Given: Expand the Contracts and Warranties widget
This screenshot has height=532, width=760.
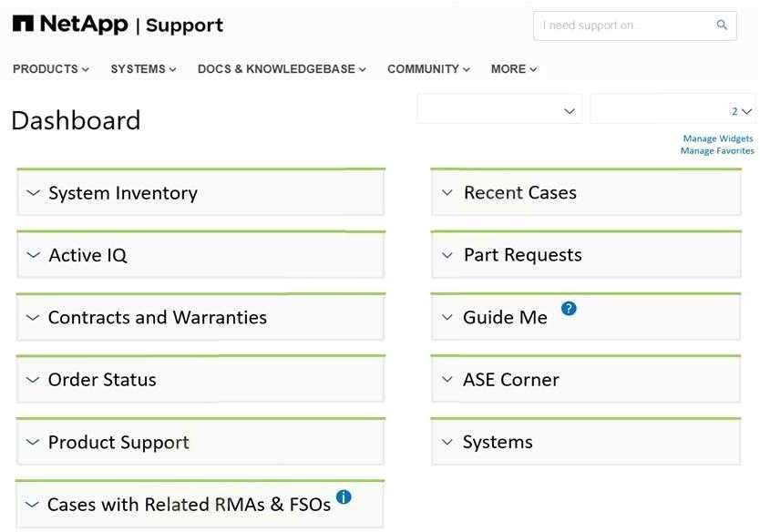Looking at the screenshot, I should [33, 317].
